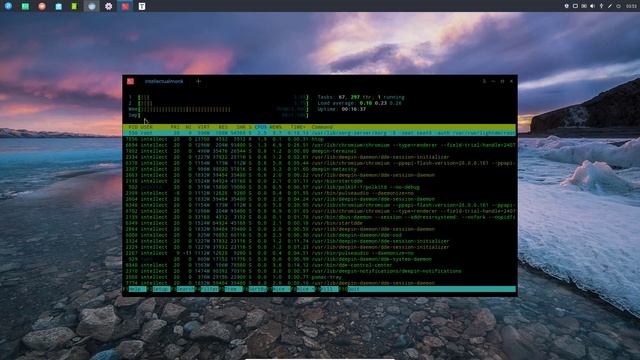
Task: Select the pamac-tray process row
Action: point(319,277)
